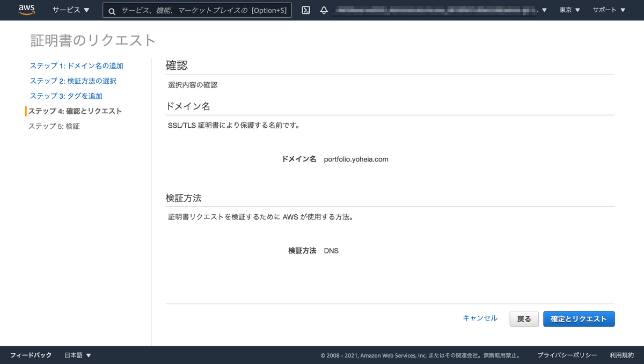Screen dimensions: 644x364
Task: Click the 検証方法 section heading
Action: pos(184,198)
